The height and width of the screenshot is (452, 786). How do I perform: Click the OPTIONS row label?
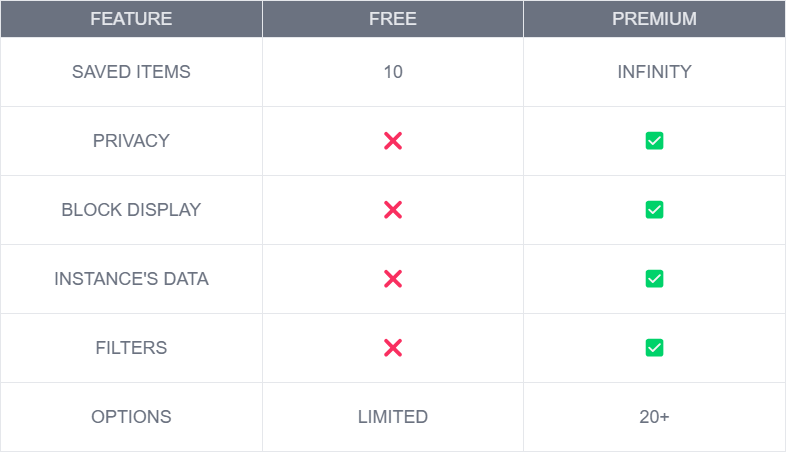[131, 417]
